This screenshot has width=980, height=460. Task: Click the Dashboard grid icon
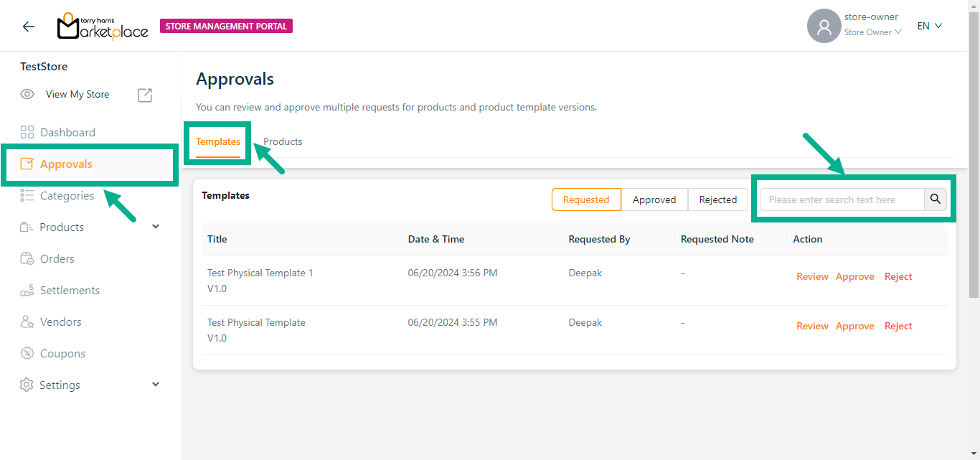(27, 132)
